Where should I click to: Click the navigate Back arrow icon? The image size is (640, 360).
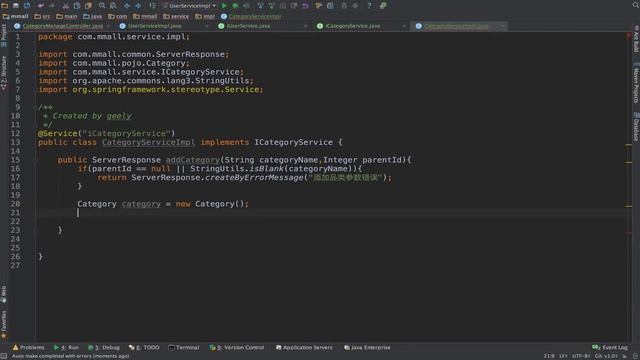tap(127, 6)
